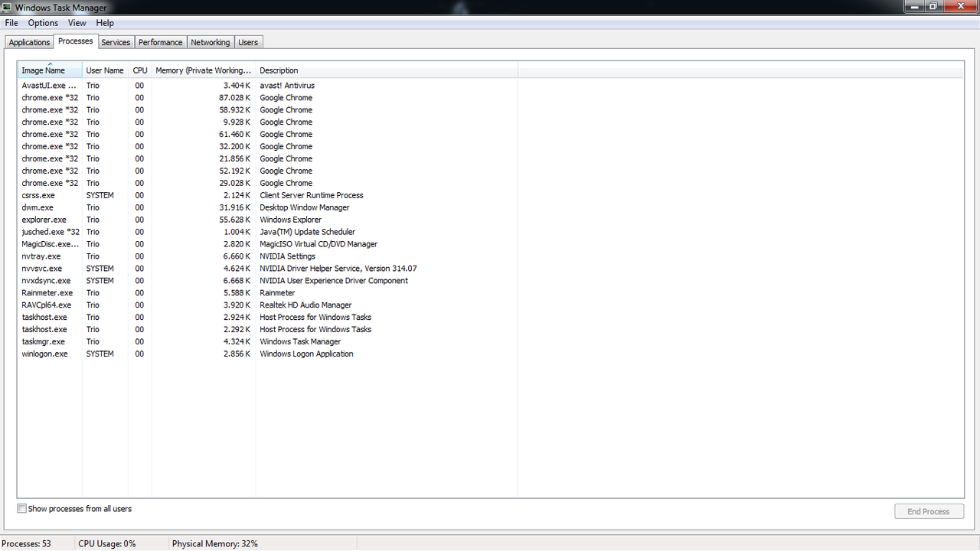Select the explorer.exe process
The image size is (980, 551).
(x=268, y=220)
